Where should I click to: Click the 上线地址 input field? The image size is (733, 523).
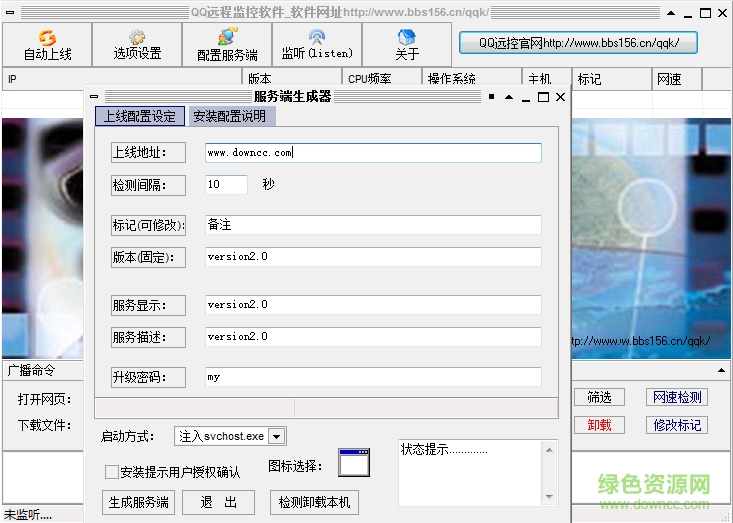click(x=372, y=152)
